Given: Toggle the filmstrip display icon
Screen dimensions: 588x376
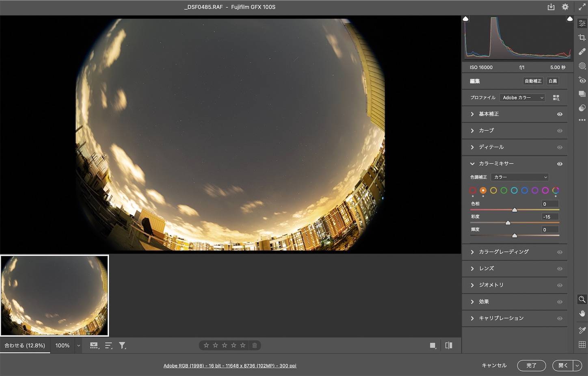Looking at the screenshot, I should point(94,346).
